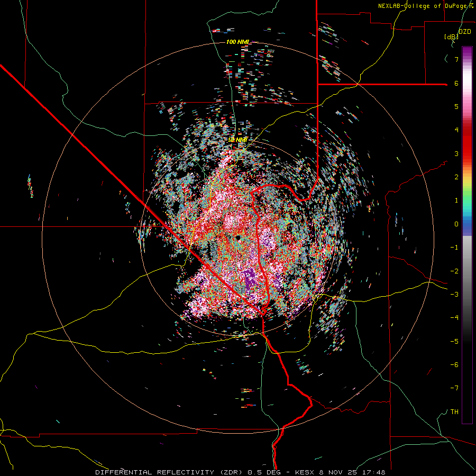Click the 4 tick label on color scale

coord(456,130)
